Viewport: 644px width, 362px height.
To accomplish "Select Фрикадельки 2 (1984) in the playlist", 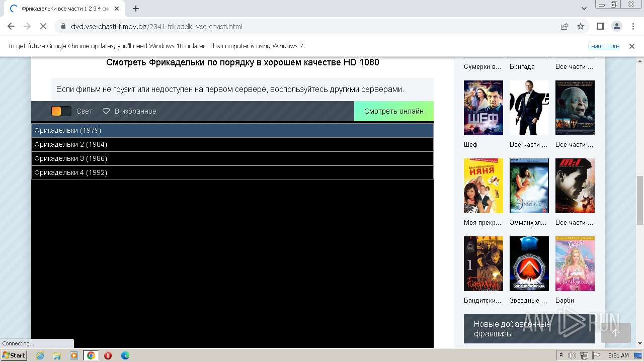I will [232, 144].
